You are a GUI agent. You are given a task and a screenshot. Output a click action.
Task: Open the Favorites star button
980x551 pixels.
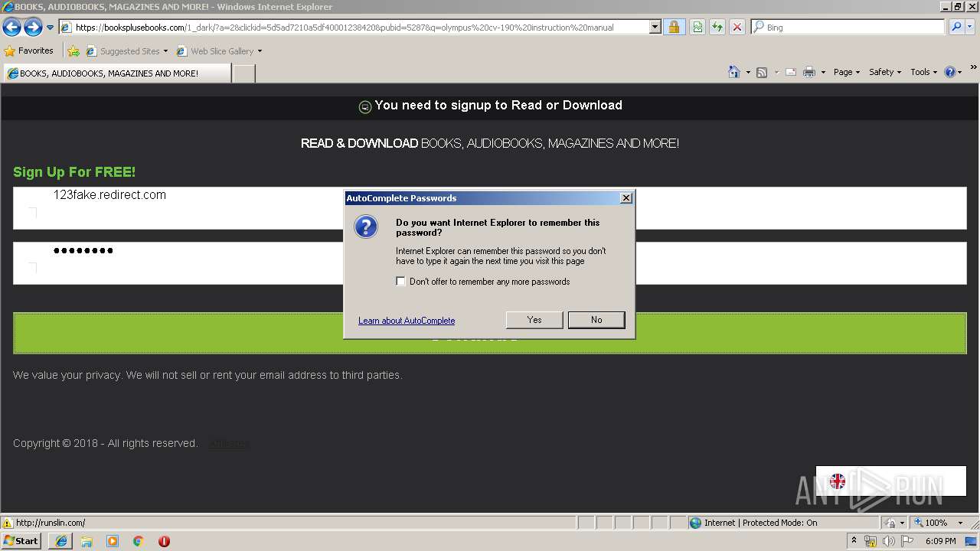[x=29, y=51]
